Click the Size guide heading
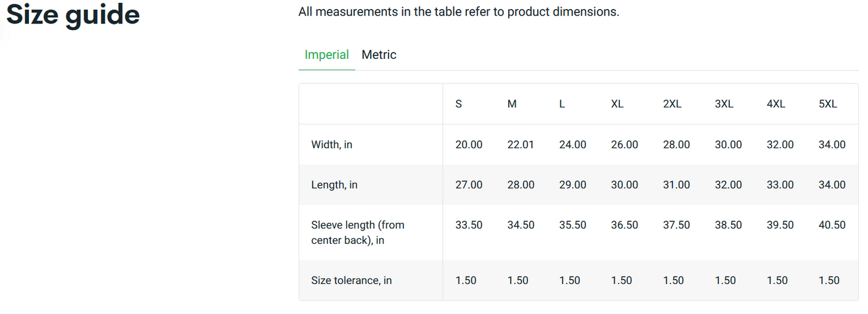 pos(73,14)
